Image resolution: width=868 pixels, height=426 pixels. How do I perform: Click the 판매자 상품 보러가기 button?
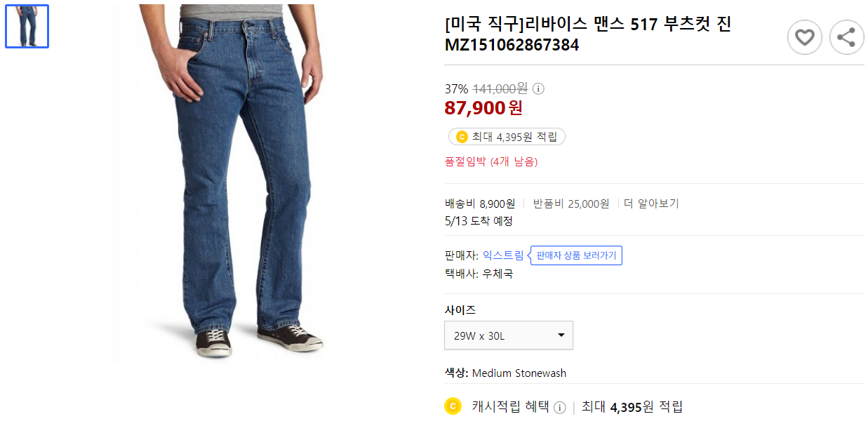(x=575, y=255)
